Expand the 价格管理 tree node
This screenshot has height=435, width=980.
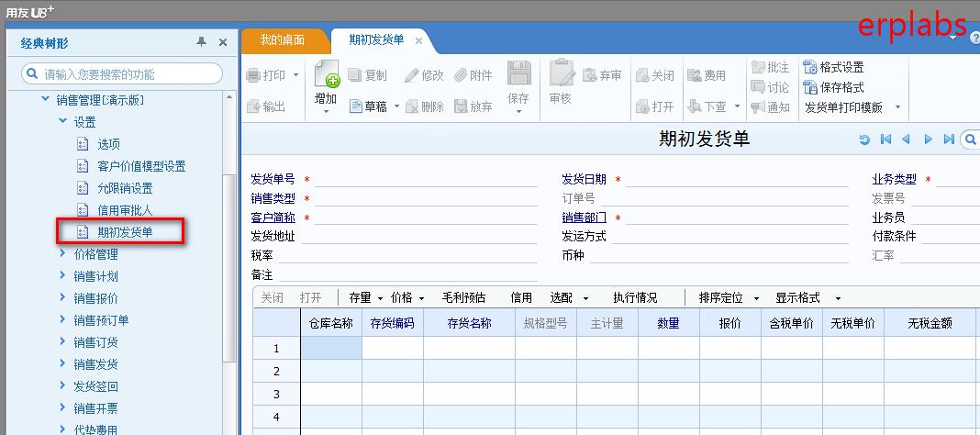click(x=62, y=253)
